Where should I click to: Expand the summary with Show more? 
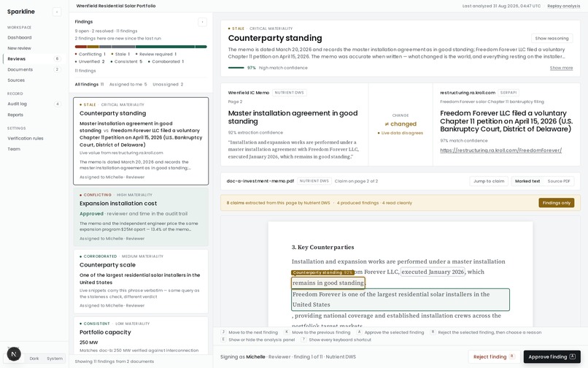561,68
